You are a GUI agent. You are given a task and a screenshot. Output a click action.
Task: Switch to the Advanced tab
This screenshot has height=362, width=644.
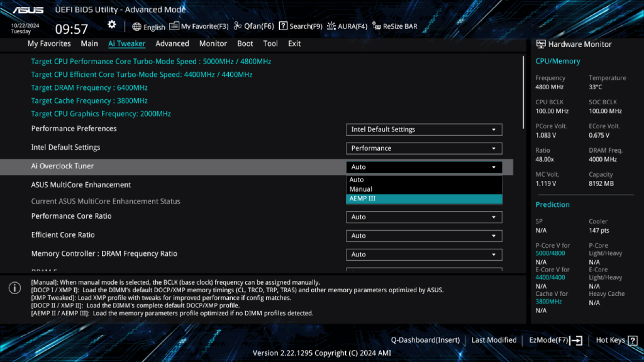tap(172, 43)
